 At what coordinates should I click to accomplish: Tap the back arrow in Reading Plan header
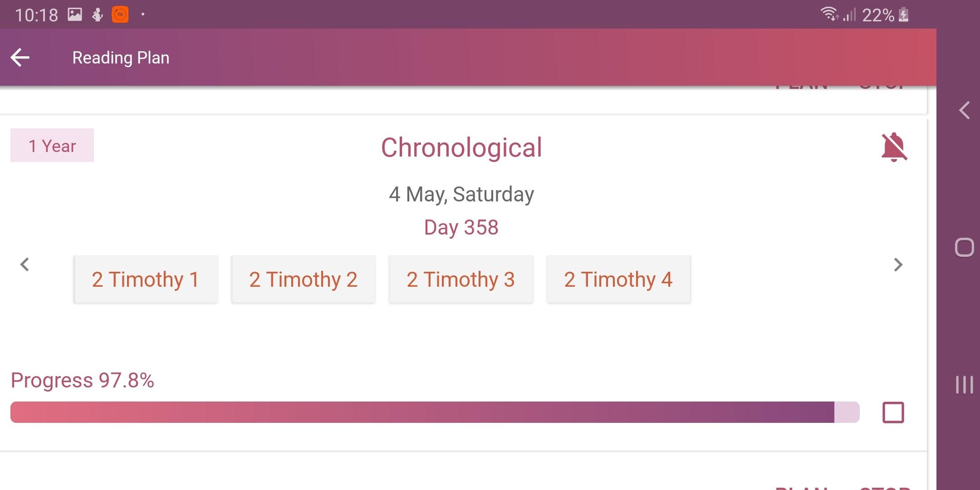20,58
